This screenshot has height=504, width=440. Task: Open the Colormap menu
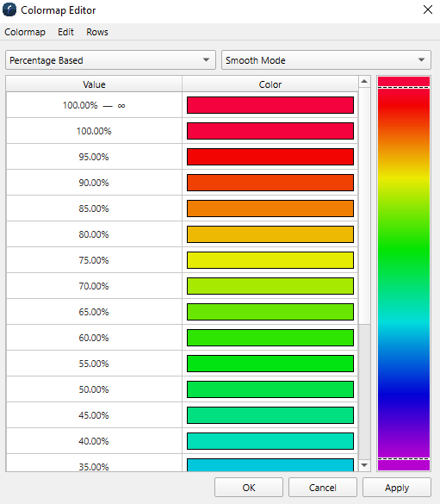point(25,32)
